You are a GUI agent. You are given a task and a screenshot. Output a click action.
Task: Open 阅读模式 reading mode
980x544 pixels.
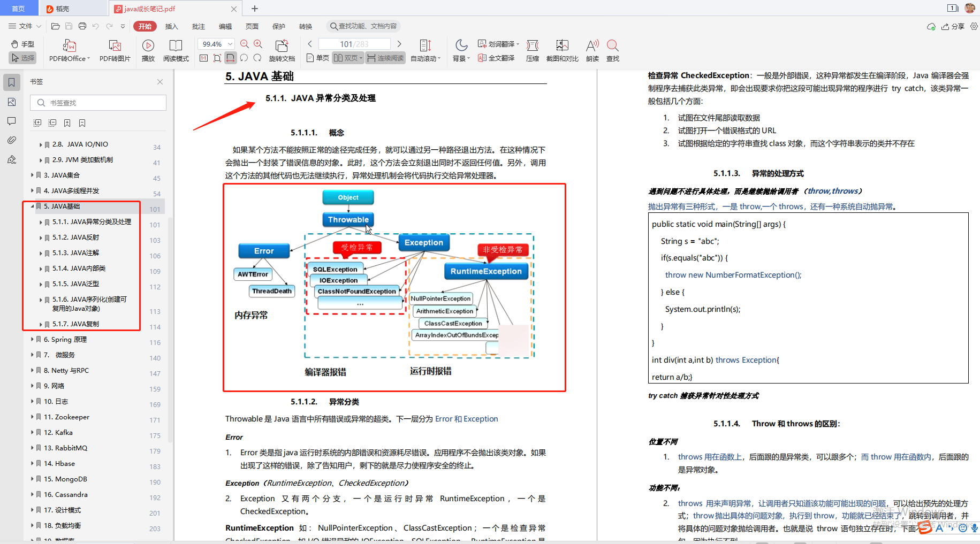click(176, 45)
